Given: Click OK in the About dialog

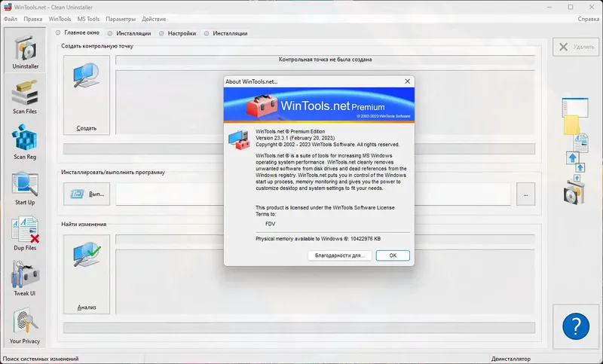Looking at the screenshot, I should [x=393, y=255].
